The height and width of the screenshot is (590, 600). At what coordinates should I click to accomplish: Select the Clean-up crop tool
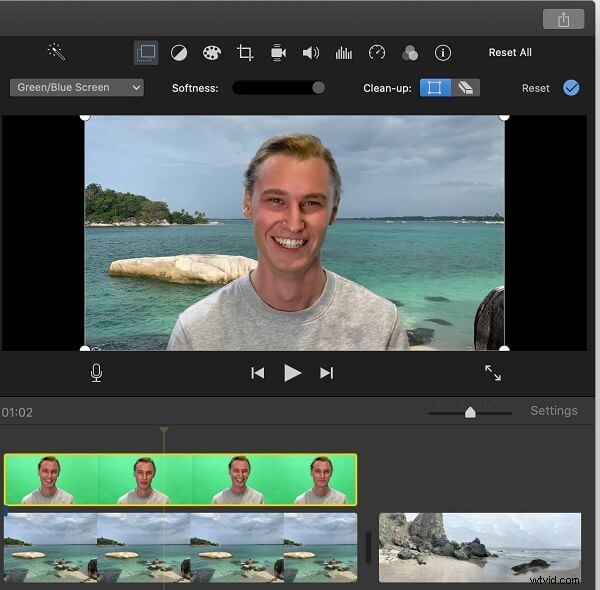[435, 88]
